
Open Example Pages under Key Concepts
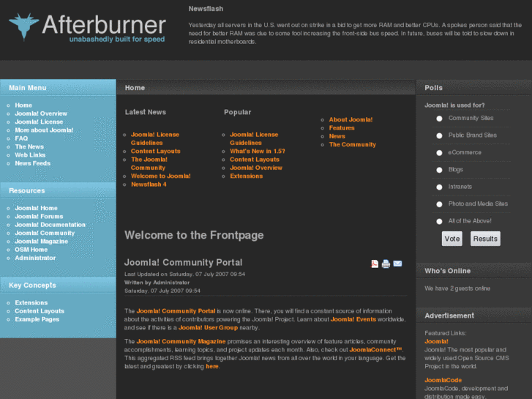(37, 319)
